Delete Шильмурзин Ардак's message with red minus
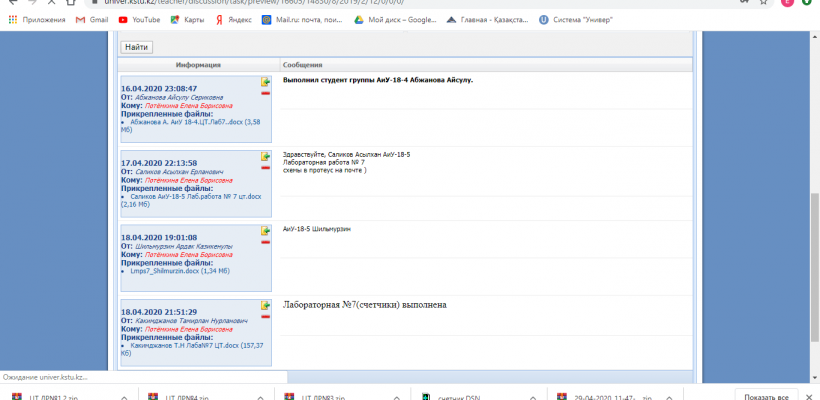Screen dimensions: 820x400 [266, 242]
